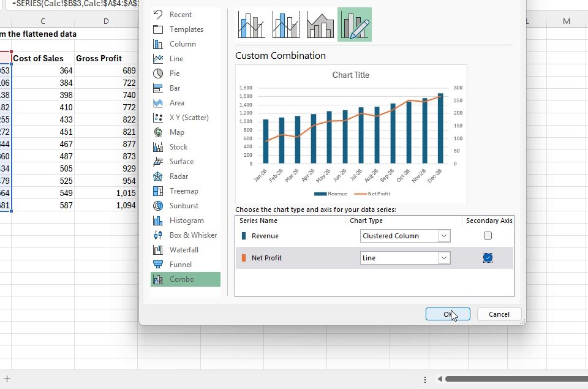Image resolution: width=588 pixels, height=389 pixels.
Task: Click the cell containing 1,094
Action: click(x=106, y=205)
